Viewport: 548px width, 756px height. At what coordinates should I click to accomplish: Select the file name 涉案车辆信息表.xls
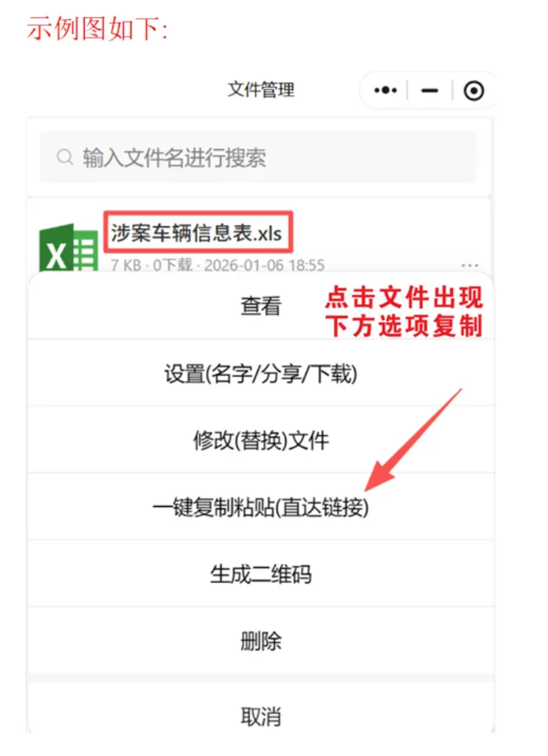[197, 233]
